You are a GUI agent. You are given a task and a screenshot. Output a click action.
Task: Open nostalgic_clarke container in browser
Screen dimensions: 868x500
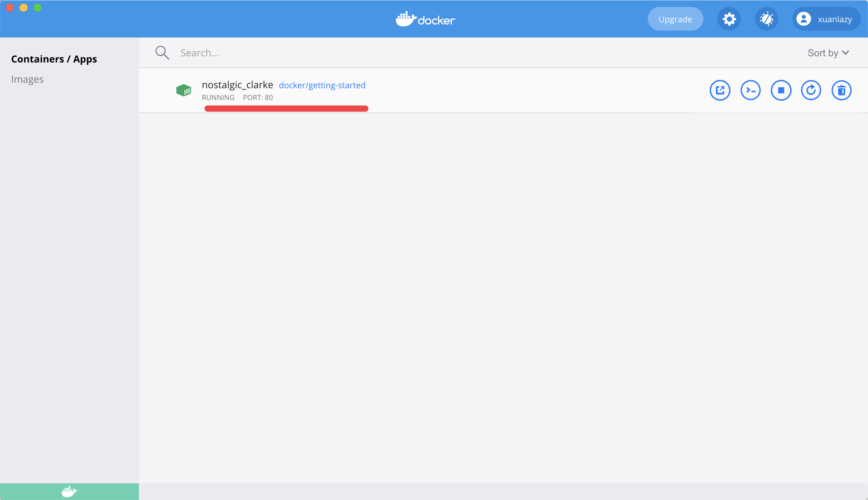[720, 90]
